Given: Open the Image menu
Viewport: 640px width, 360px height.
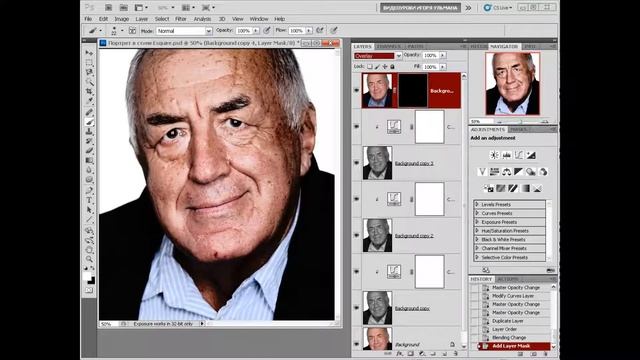Looking at the screenshot, I should click(122, 19).
